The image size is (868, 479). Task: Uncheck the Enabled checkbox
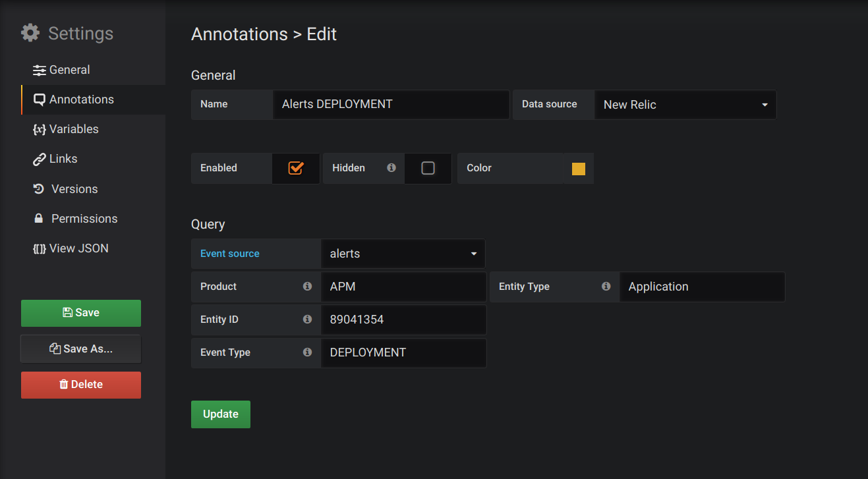[x=296, y=168]
